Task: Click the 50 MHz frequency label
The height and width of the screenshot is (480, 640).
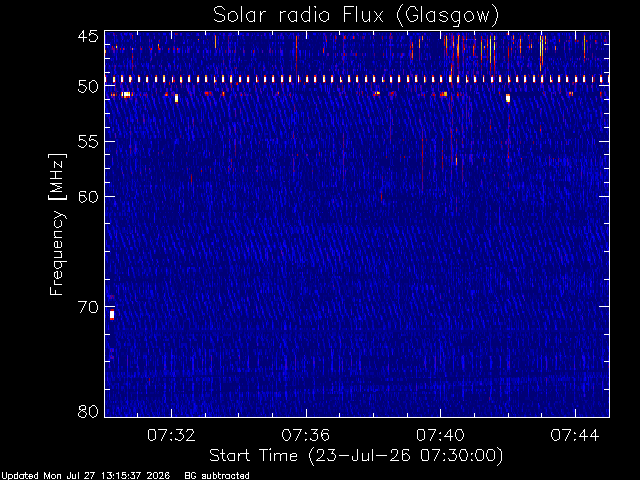Action: click(x=88, y=87)
